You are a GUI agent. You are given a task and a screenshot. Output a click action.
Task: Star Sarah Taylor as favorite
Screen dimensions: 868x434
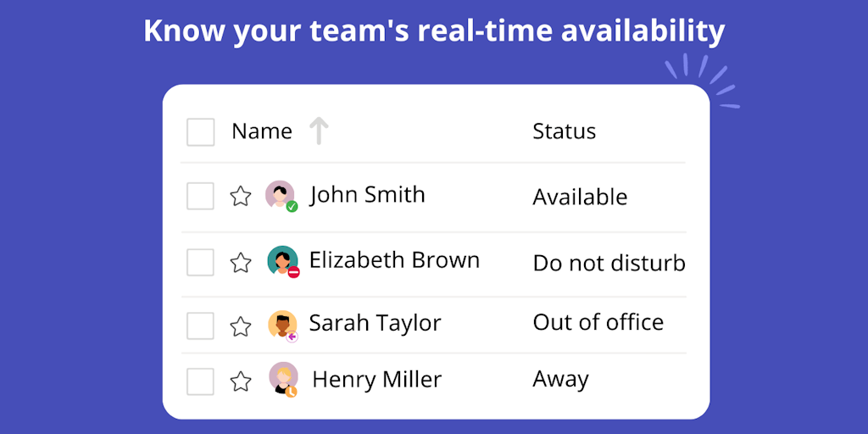[241, 326]
